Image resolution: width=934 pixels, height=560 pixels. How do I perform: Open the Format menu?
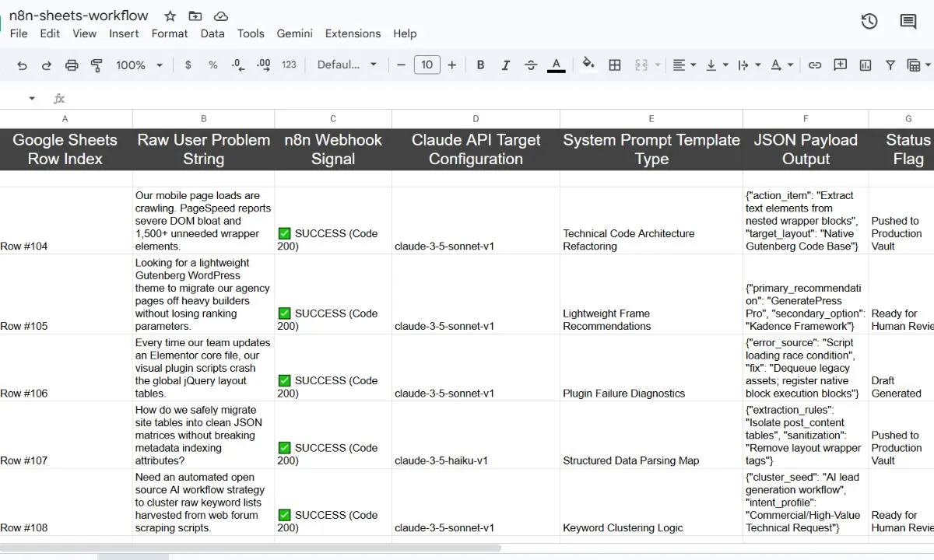[170, 33]
